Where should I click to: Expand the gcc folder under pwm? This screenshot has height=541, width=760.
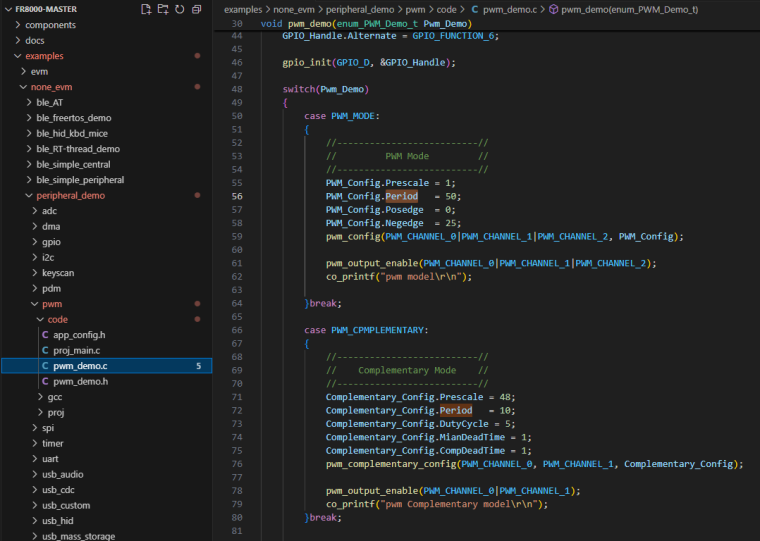(x=54, y=397)
